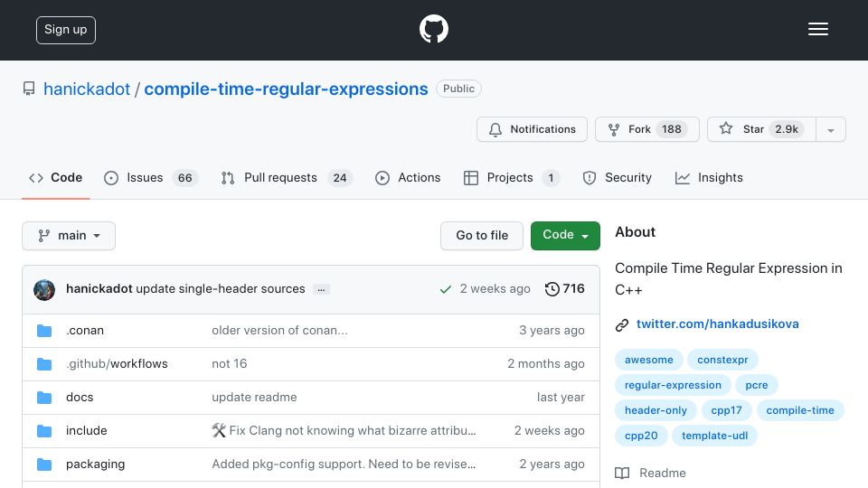
Task: Click the Pull requests merge icon
Action: point(228,178)
